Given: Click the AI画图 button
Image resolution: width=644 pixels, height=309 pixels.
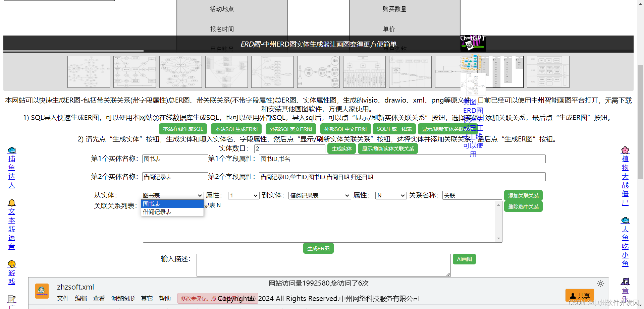Looking at the screenshot, I should (464, 259).
